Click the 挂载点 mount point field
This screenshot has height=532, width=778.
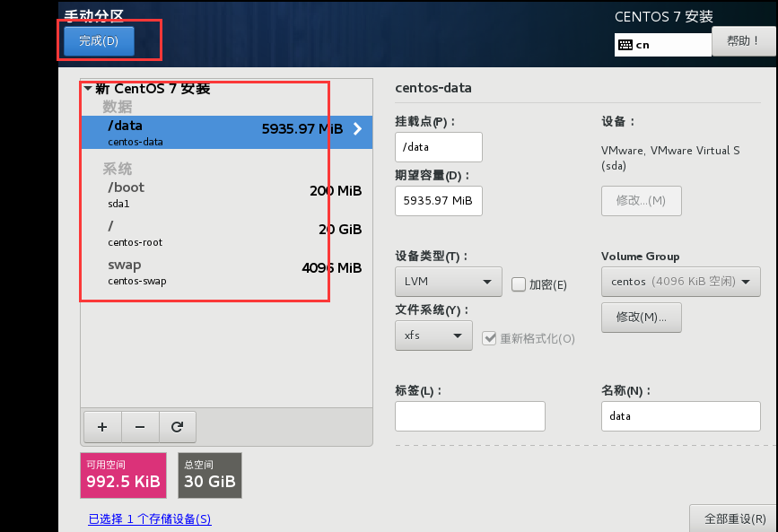point(439,147)
